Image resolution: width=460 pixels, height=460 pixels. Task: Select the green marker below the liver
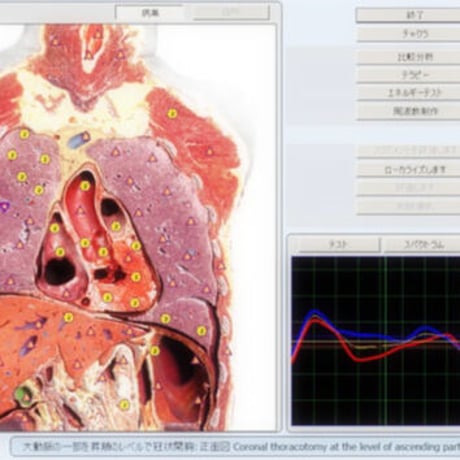tap(23, 395)
